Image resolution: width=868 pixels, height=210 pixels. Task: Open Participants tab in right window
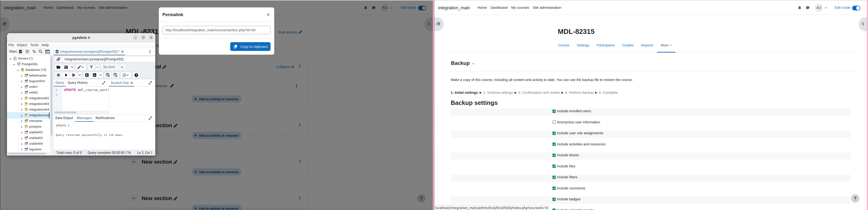(606, 45)
